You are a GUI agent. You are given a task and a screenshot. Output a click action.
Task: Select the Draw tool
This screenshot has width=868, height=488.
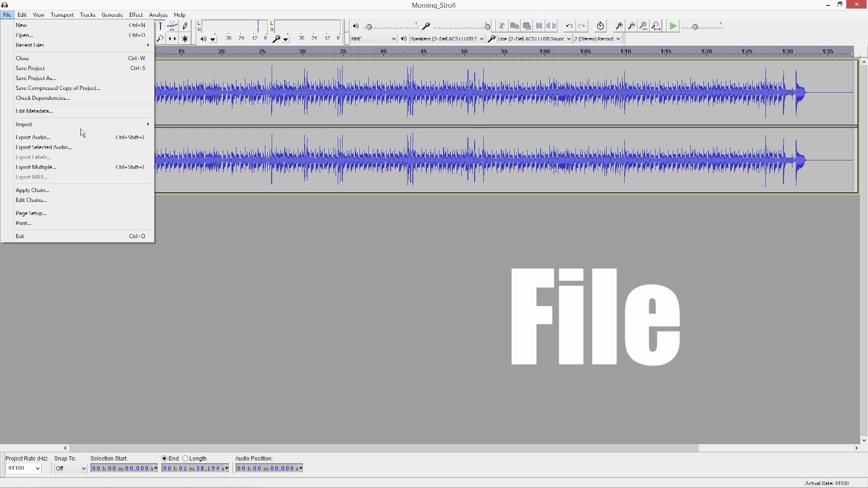[185, 26]
